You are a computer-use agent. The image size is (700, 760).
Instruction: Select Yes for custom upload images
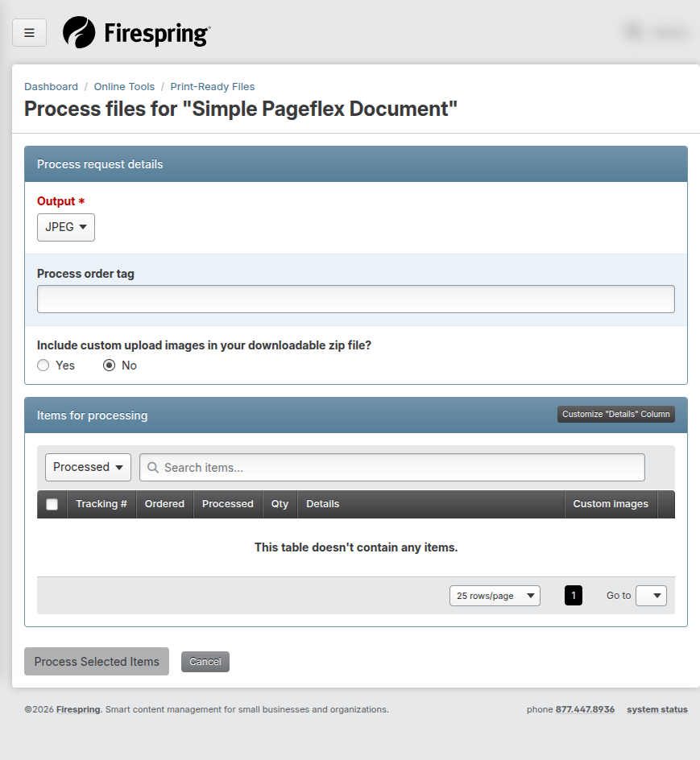click(43, 366)
